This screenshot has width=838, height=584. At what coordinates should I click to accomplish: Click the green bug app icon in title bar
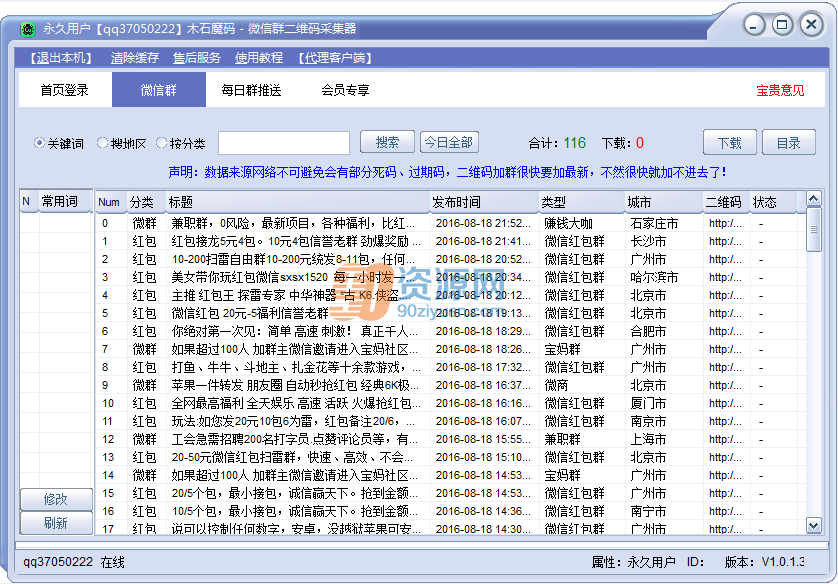[x=27, y=29]
